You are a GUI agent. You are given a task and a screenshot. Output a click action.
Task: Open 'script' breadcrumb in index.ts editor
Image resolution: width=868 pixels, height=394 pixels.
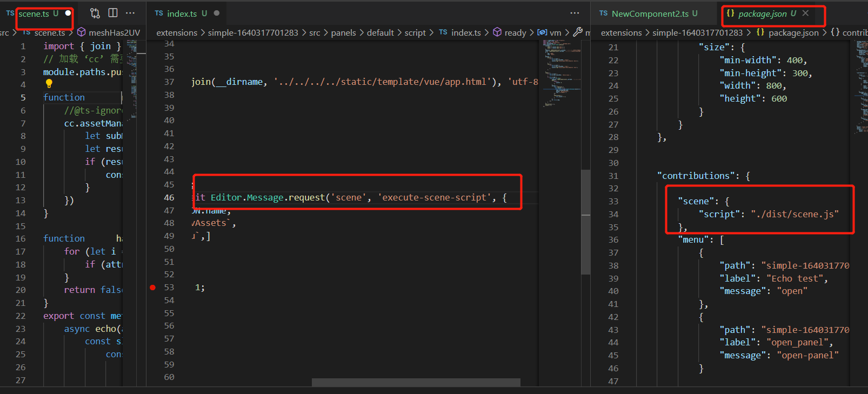coord(415,32)
